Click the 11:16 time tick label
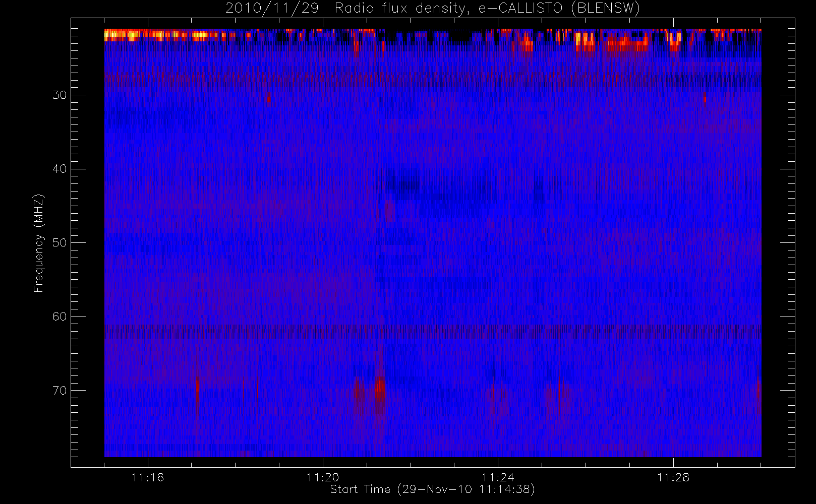 click(148, 477)
